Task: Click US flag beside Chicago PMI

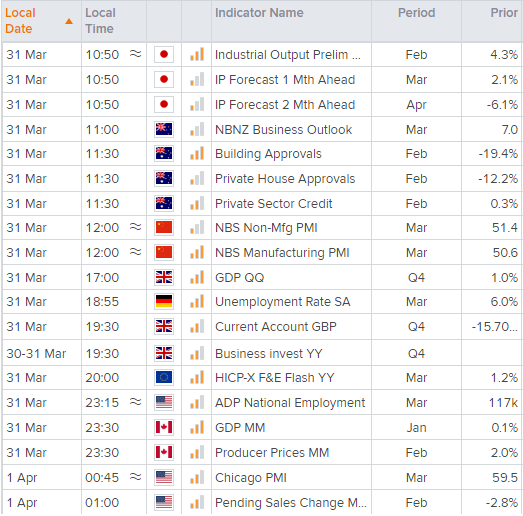Action: tap(164, 477)
